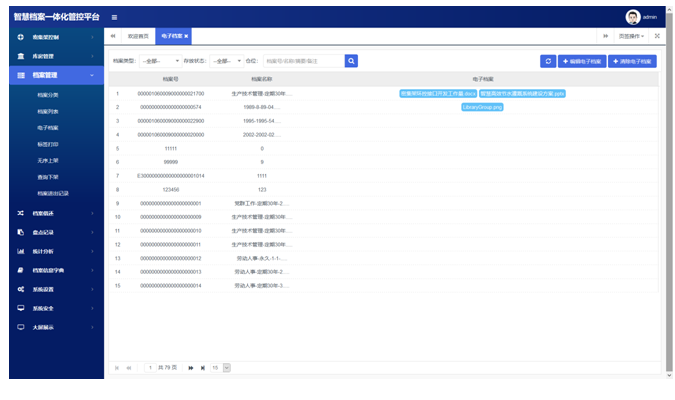Go to the next page in the pager
The image size is (675, 400).
(x=191, y=368)
